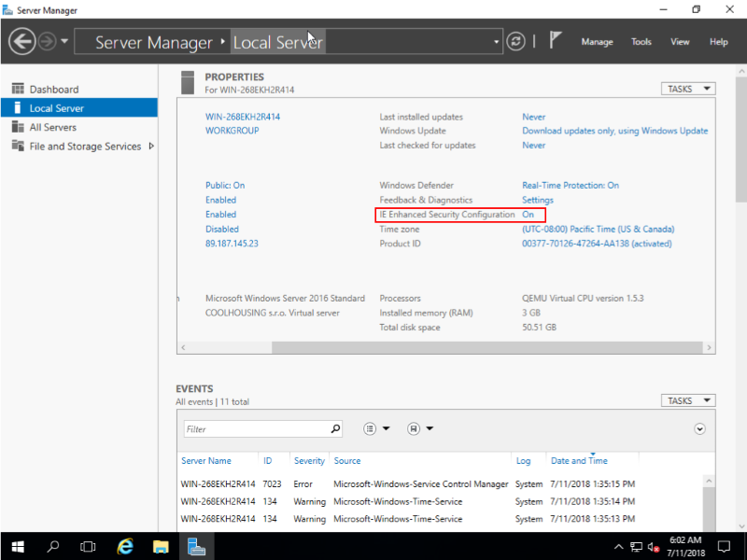Open the navigation history dropdown arrow
This screenshot has height=560, width=747.
(x=64, y=41)
